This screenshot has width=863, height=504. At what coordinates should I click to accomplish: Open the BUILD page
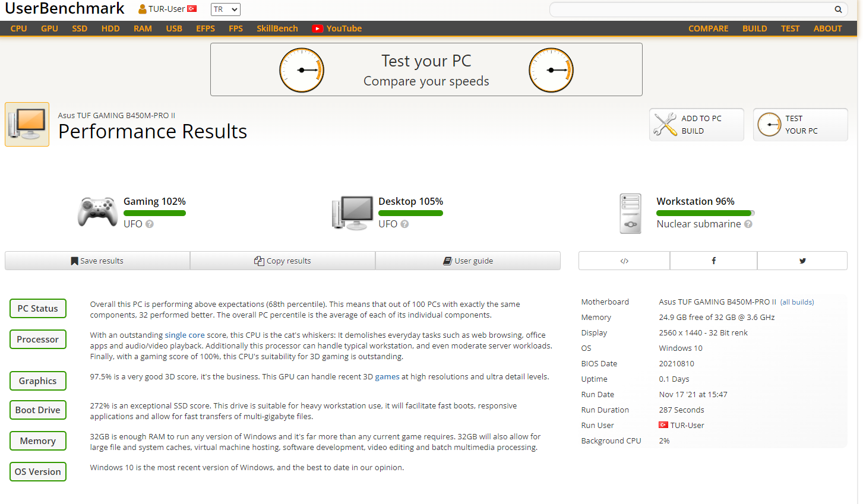[x=755, y=28]
